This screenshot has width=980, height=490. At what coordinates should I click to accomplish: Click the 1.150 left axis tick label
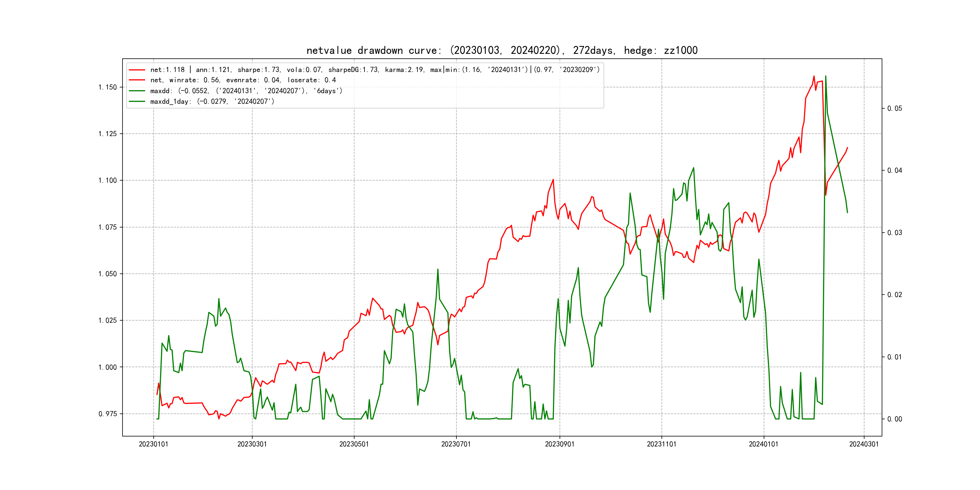pyautogui.click(x=108, y=87)
